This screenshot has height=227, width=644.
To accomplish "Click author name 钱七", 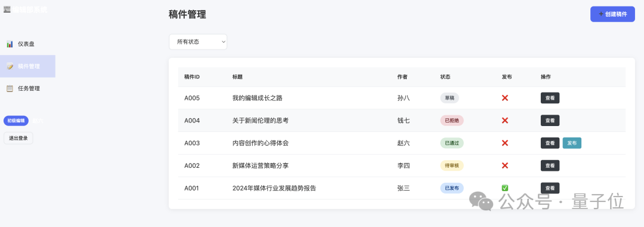I will pos(403,121).
